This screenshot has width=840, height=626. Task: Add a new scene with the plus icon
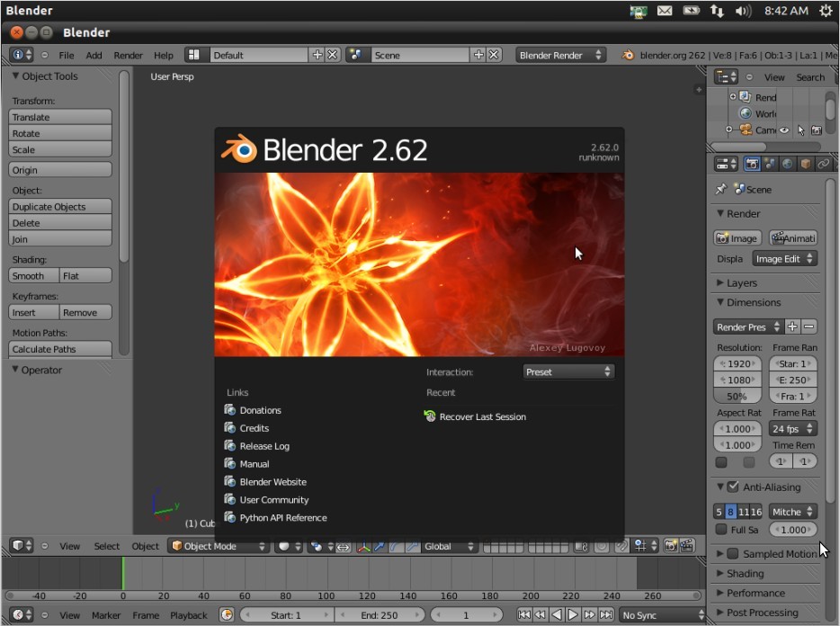coord(478,55)
